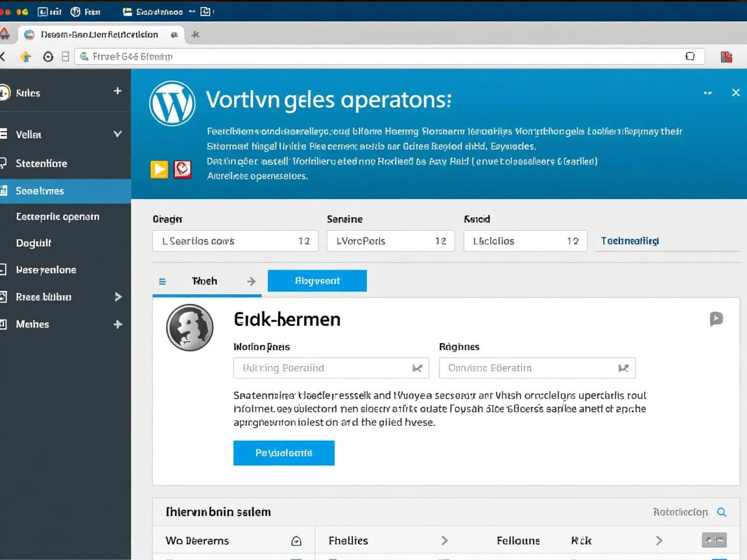Click the yellow play icon in banner
This screenshot has width=747, height=560.
pyautogui.click(x=159, y=170)
